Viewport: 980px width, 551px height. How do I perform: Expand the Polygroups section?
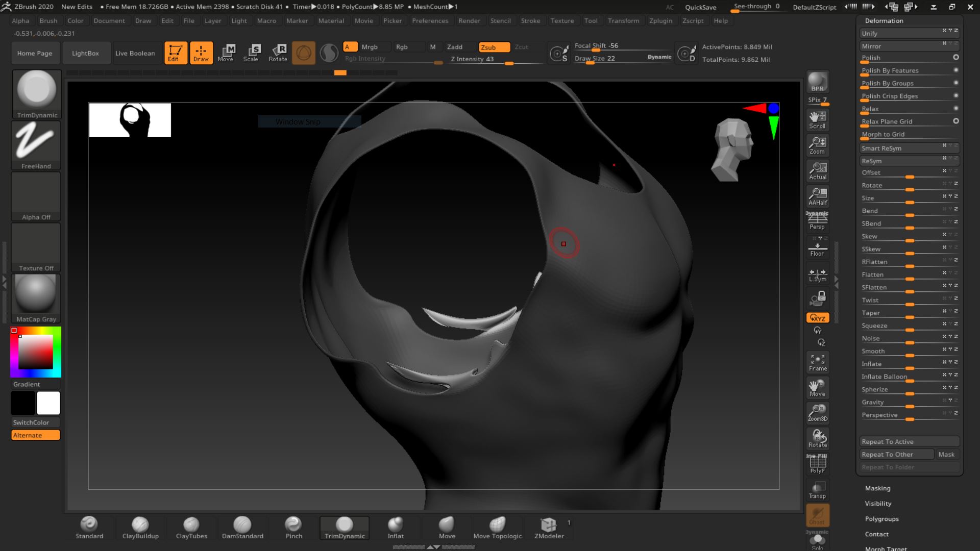(882, 518)
